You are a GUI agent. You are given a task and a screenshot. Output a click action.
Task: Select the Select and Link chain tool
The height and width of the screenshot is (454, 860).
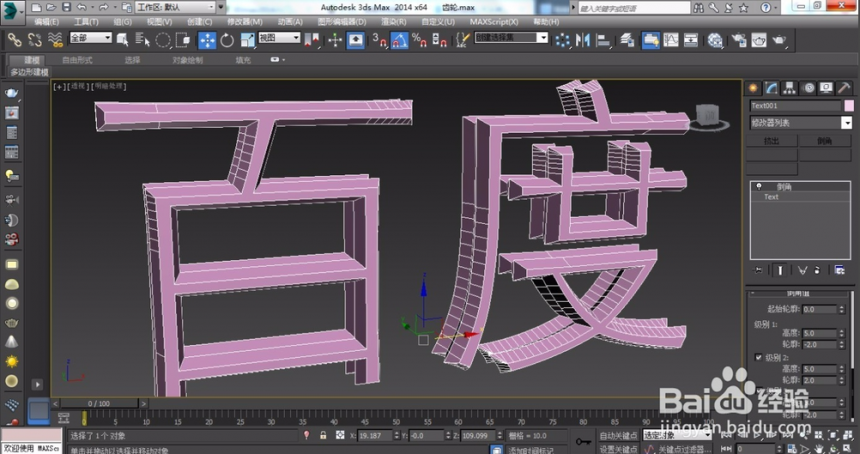[14, 40]
